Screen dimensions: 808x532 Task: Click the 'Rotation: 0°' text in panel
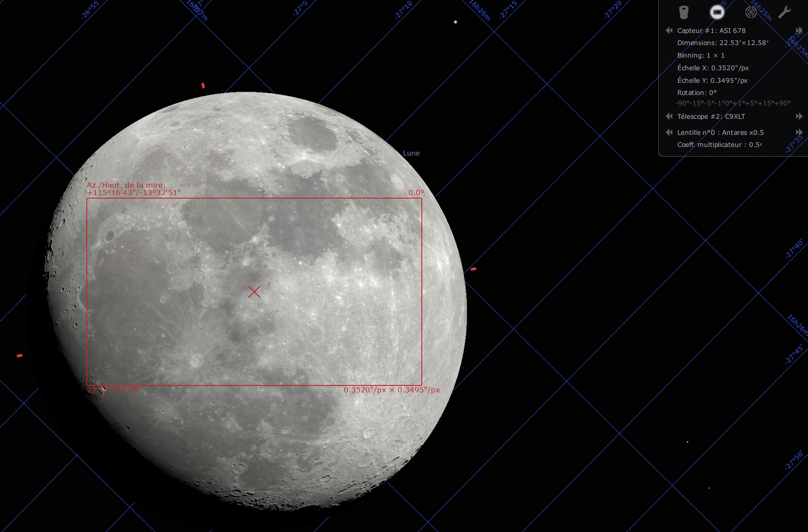(697, 93)
